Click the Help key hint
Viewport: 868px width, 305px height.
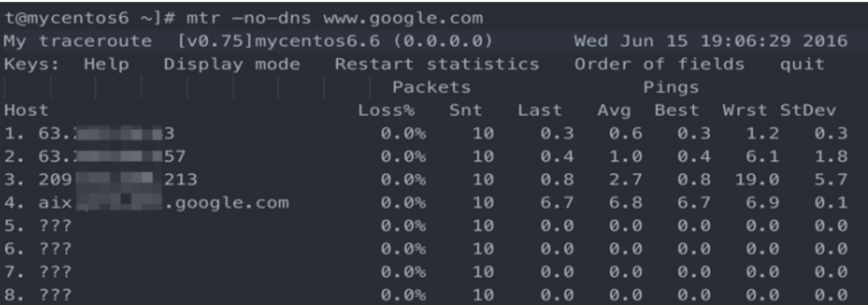[x=106, y=64]
